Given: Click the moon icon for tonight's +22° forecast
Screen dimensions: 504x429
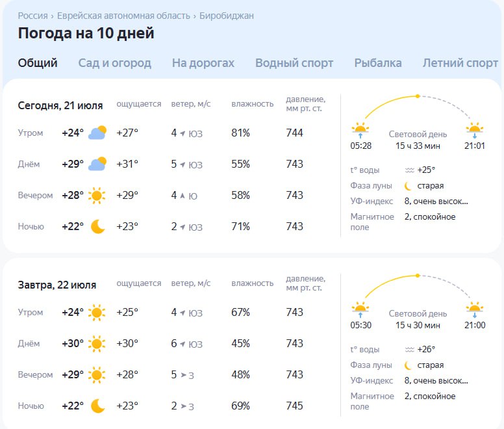Looking at the screenshot, I should pyautogui.click(x=97, y=226).
